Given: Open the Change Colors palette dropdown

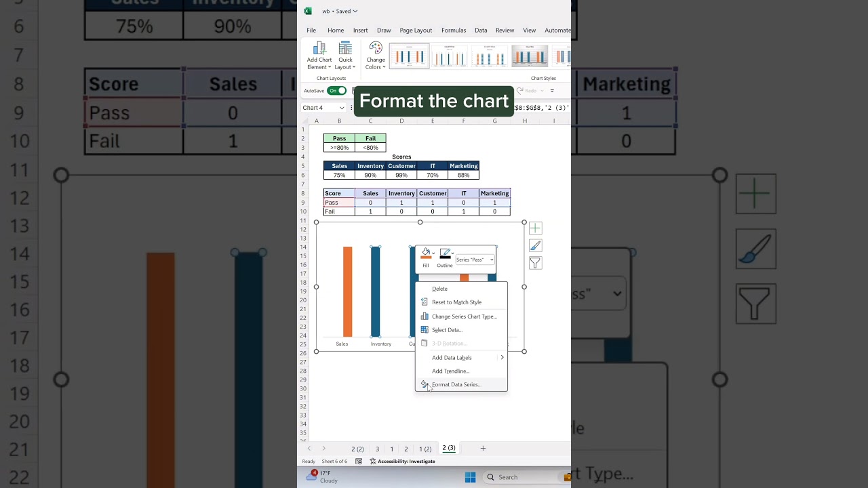Looking at the screenshot, I should (x=376, y=56).
